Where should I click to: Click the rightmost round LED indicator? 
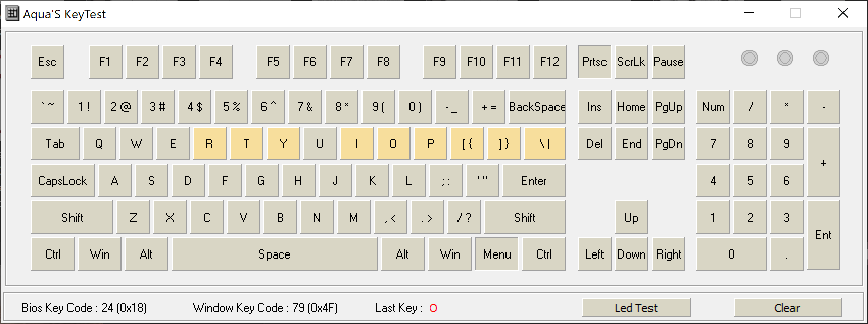point(821,59)
